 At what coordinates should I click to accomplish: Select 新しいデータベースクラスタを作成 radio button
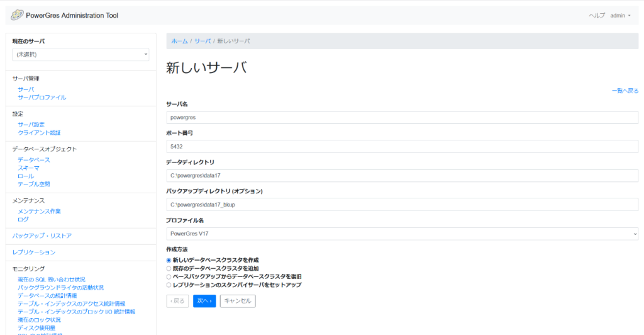point(169,261)
